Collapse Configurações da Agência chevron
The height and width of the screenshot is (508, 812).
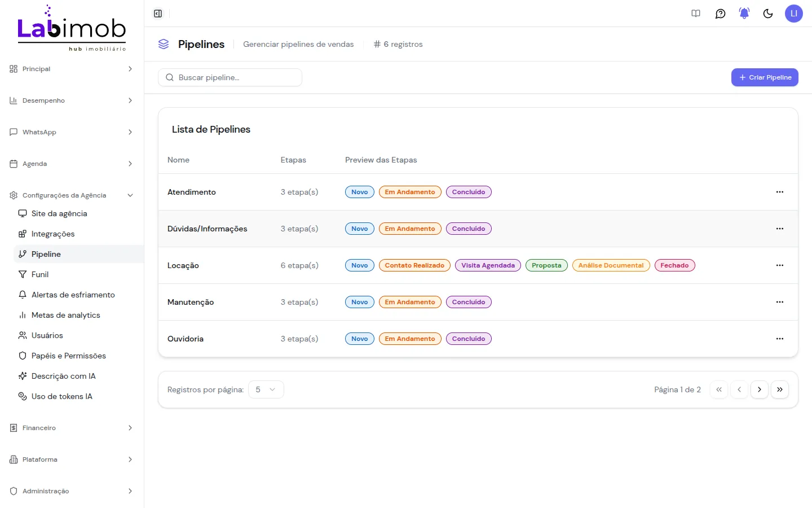tap(130, 195)
